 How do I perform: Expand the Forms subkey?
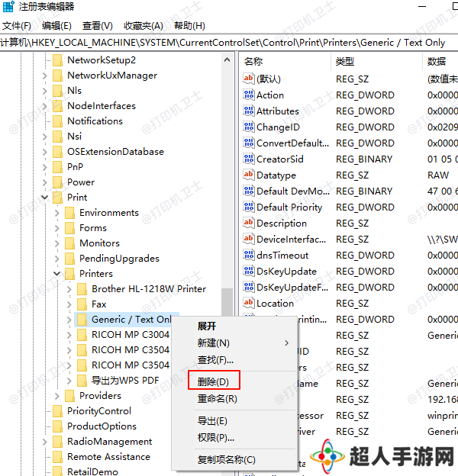56,228
